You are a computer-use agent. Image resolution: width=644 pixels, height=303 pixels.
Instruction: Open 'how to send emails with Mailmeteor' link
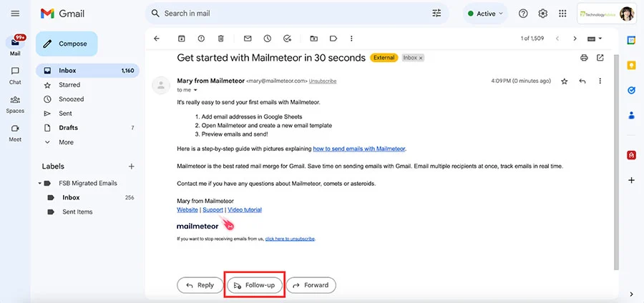click(x=359, y=149)
